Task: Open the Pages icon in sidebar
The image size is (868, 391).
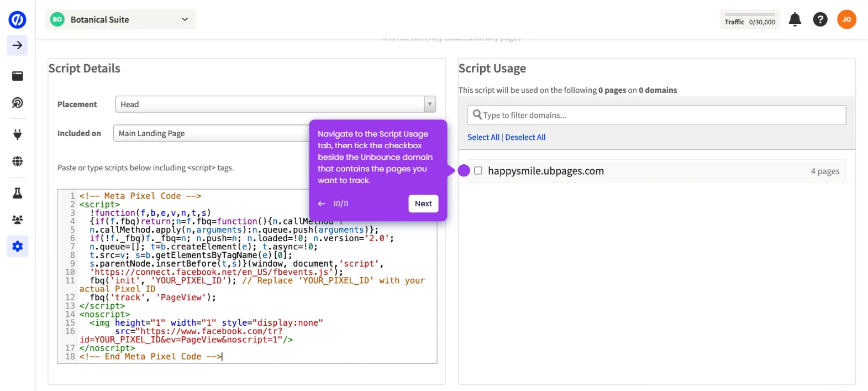Action: tap(18, 76)
